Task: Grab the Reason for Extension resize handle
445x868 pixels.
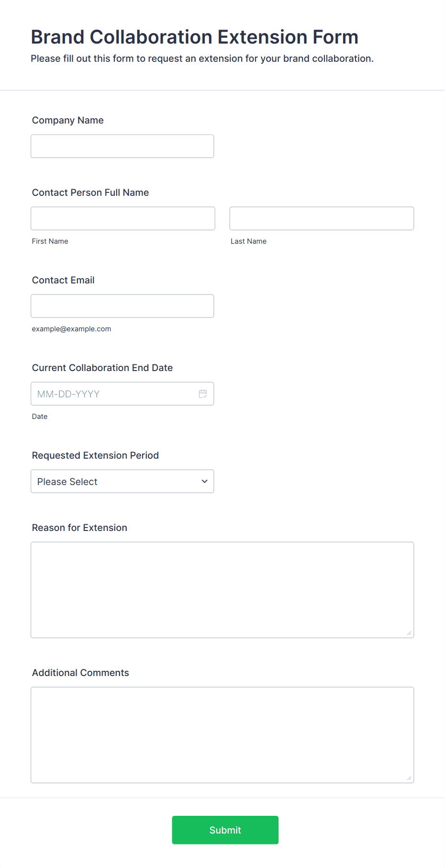Action: pos(409,633)
